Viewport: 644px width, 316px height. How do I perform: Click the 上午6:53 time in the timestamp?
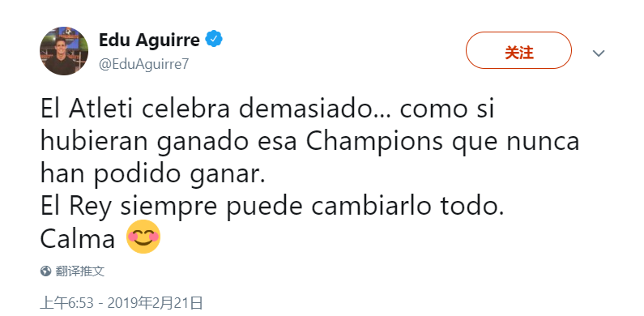(70, 303)
